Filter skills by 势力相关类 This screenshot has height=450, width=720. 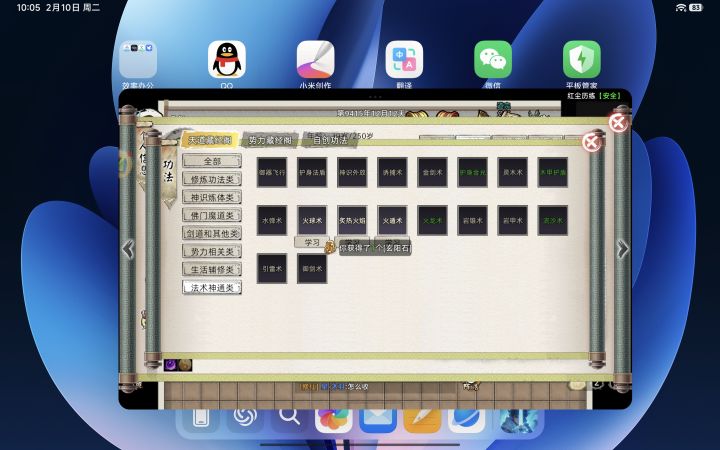[212, 252]
